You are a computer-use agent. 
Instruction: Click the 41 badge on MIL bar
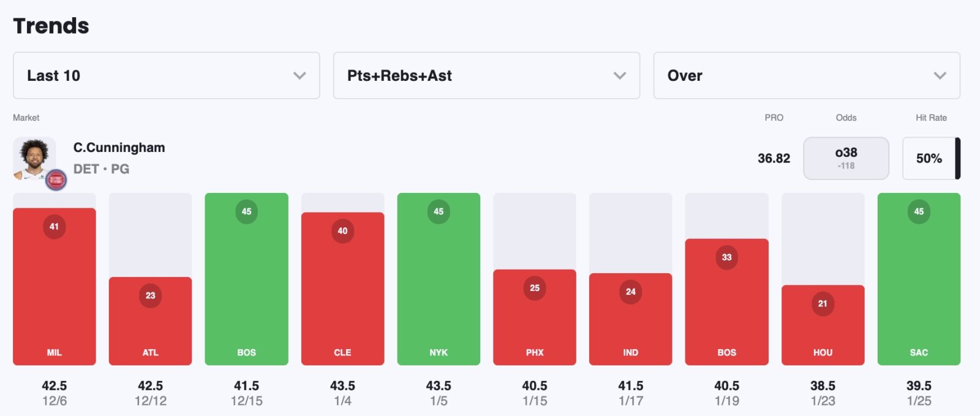(55, 227)
